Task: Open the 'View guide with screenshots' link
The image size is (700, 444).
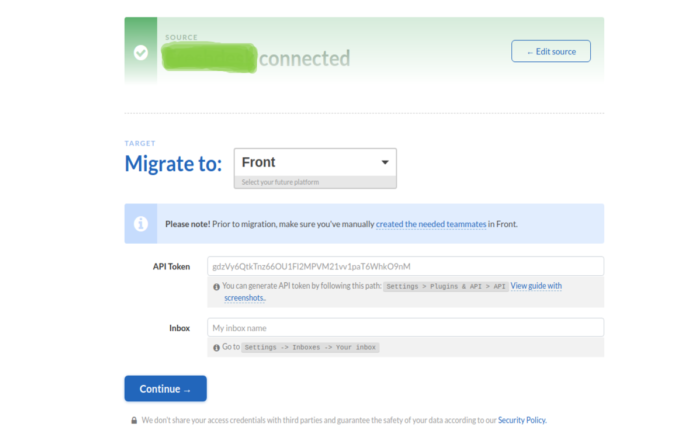Action: point(536,286)
